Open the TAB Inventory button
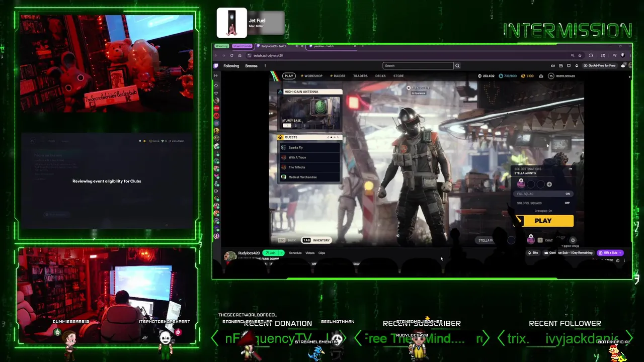This screenshot has width=644, height=362. (316, 240)
